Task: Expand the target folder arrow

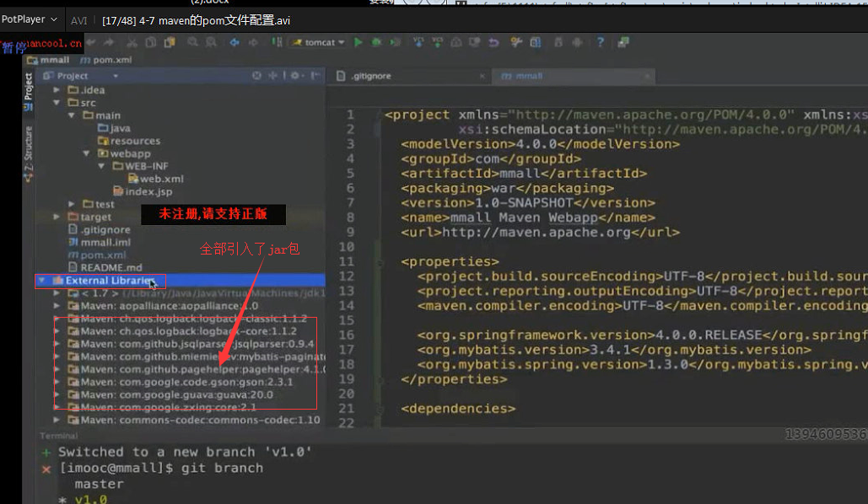Action: [x=57, y=217]
